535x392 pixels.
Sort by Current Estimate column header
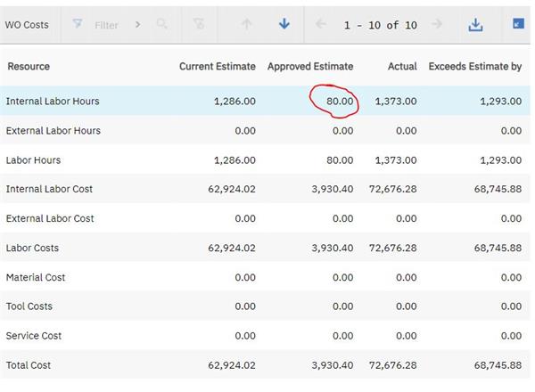(217, 66)
